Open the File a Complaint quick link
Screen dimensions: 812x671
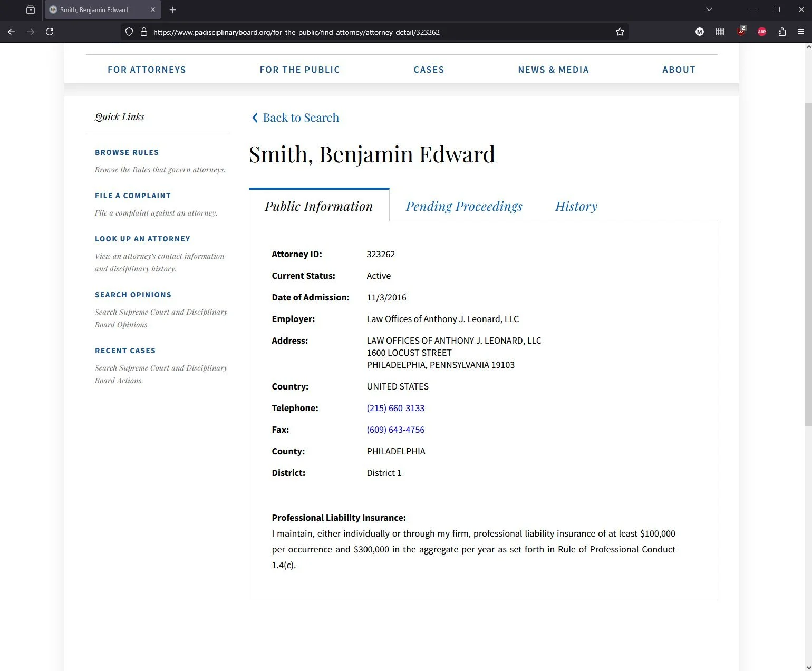133,196
